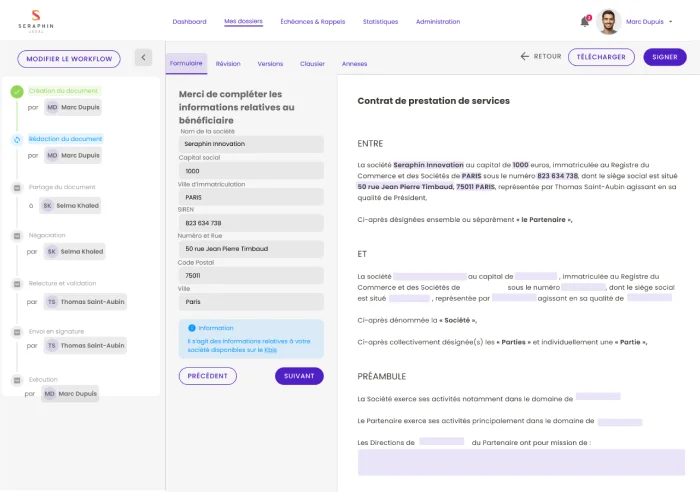The width and height of the screenshot is (700, 492).
Task: Open Mes dossiers menu
Action: pos(243,21)
